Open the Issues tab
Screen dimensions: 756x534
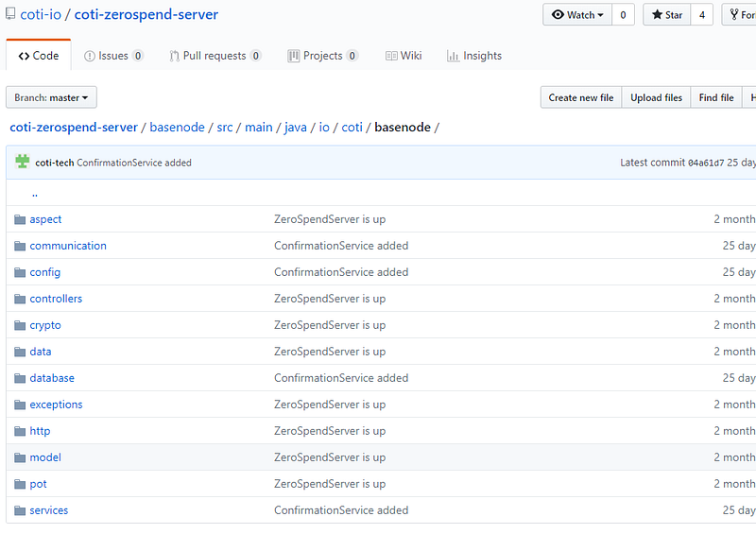click(x=113, y=56)
